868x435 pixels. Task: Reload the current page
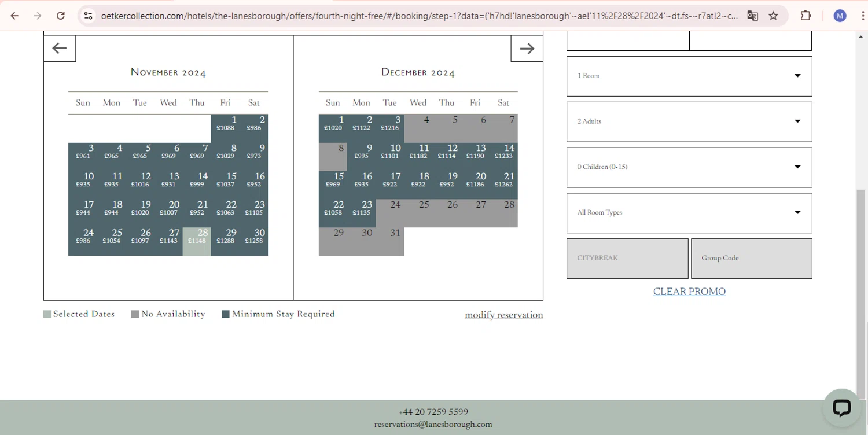61,16
